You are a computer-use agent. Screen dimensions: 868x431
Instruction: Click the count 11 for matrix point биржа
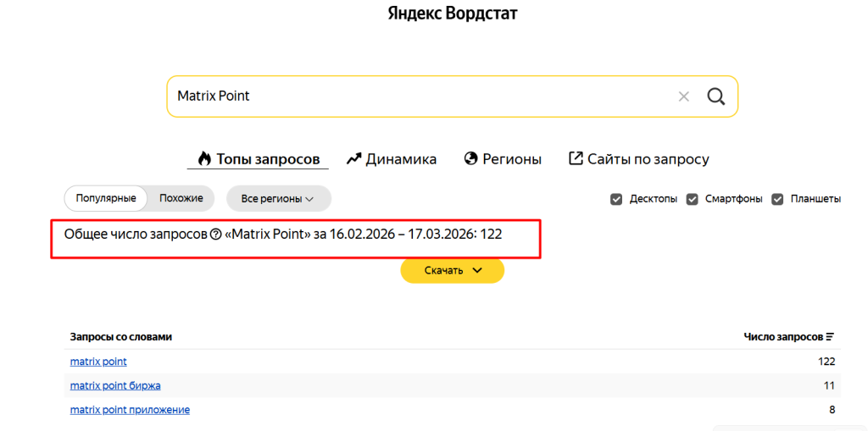click(x=829, y=385)
